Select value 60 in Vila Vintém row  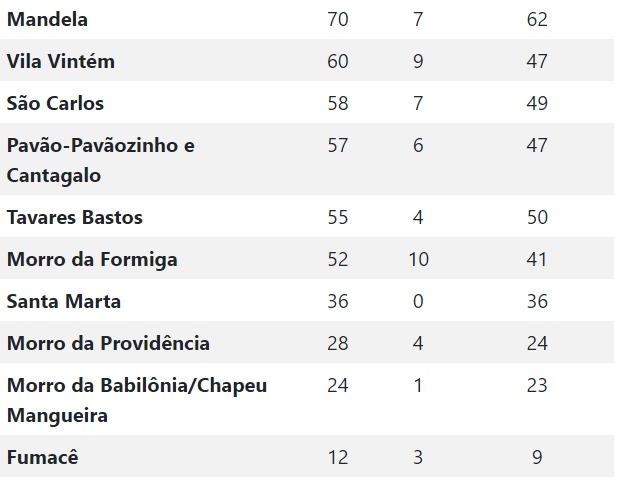pyautogui.click(x=338, y=61)
